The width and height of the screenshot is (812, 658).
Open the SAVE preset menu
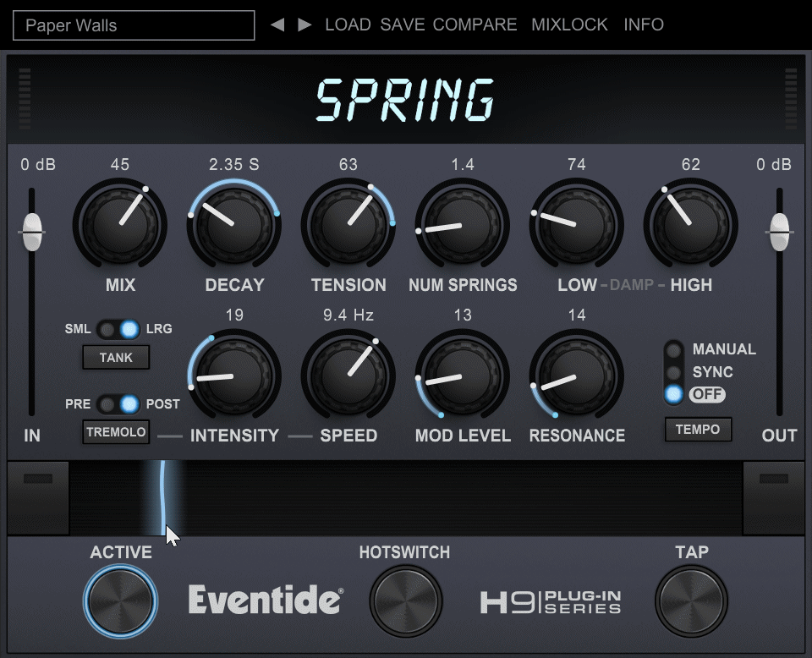coord(402,25)
